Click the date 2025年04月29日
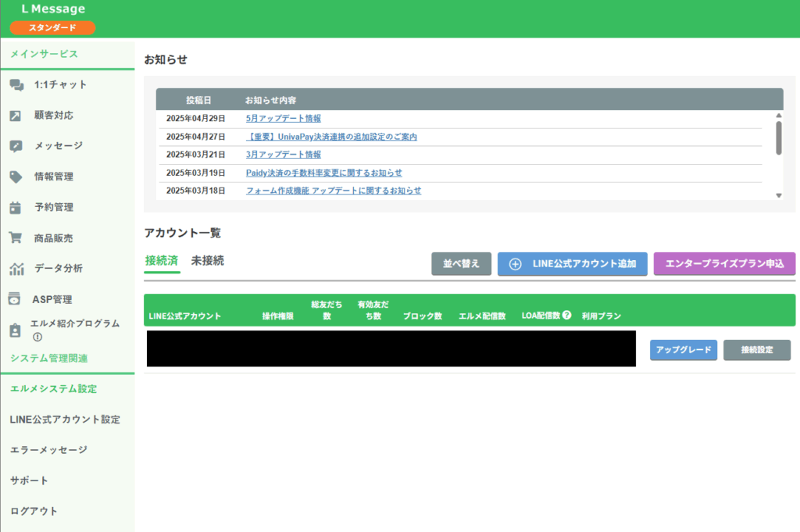800x532 pixels. pos(196,118)
